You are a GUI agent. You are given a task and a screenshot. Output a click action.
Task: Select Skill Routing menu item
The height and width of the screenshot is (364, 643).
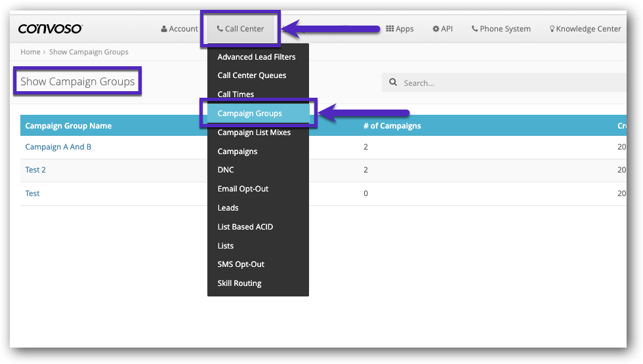pos(258,283)
